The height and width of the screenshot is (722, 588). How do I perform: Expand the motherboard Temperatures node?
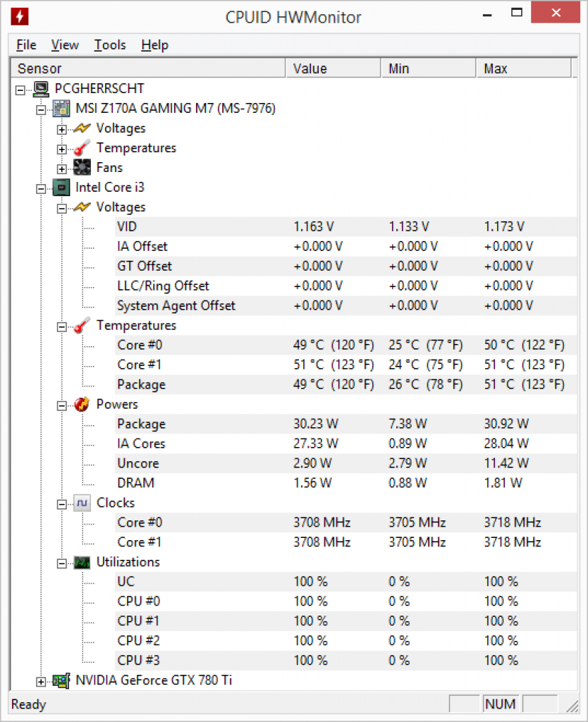coord(62,149)
